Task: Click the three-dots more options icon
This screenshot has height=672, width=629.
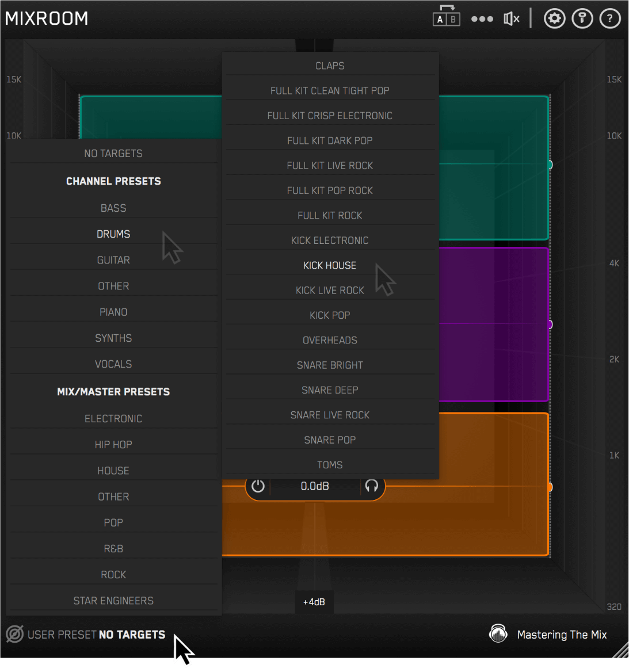Action: pos(482,19)
